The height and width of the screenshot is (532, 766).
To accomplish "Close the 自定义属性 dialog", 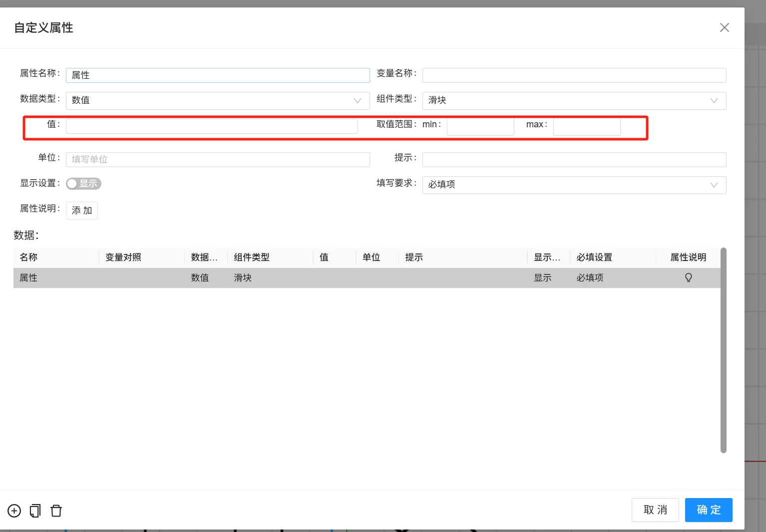I will [x=725, y=27].
